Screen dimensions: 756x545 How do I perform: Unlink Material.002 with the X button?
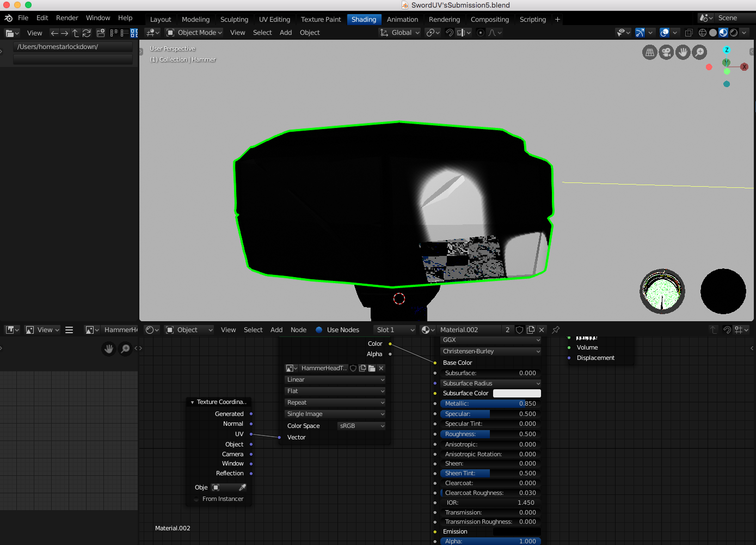tap(542, 330)
